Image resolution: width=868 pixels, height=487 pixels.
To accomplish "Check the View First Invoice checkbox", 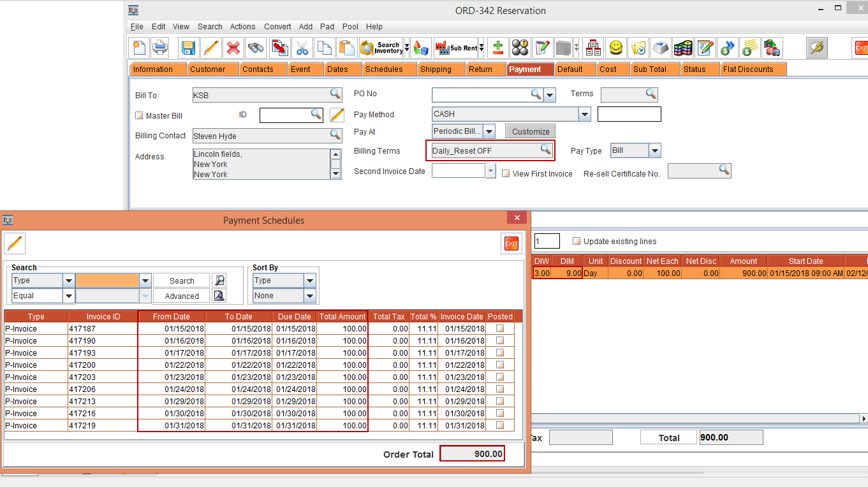I will (506, 173).
